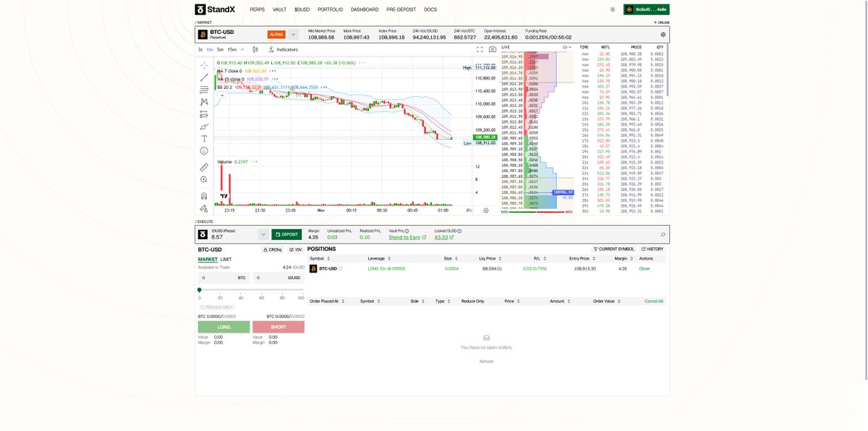
Task: Enter fullscreen chart mode
Action: click(x=480, y=49)
